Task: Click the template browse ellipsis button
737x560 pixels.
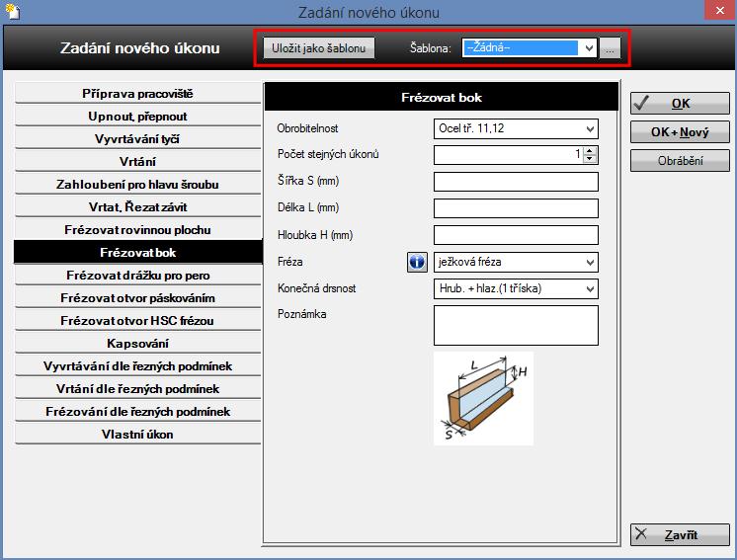Action: tap(610, 48)
